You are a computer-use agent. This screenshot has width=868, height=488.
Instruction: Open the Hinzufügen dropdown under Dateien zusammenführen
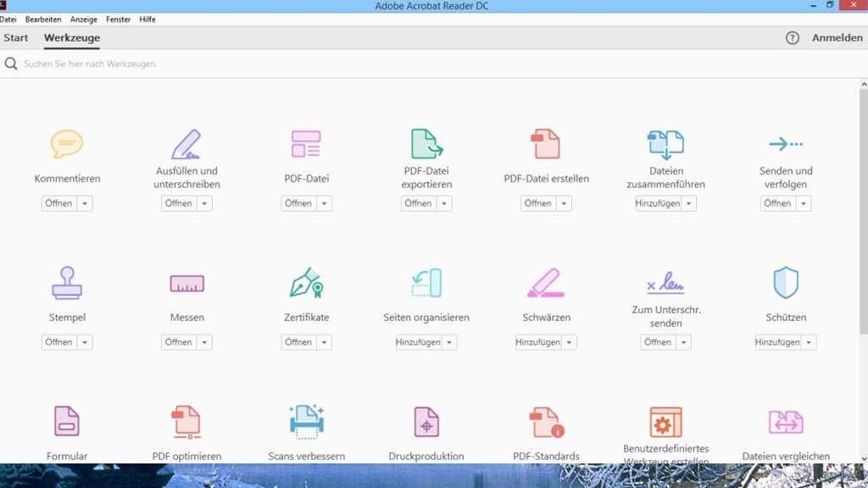(689, 202)
